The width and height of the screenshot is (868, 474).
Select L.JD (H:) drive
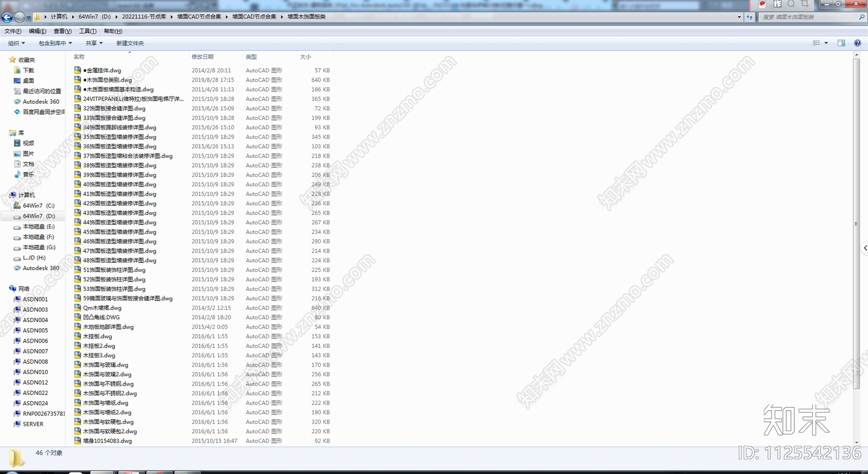34,257
